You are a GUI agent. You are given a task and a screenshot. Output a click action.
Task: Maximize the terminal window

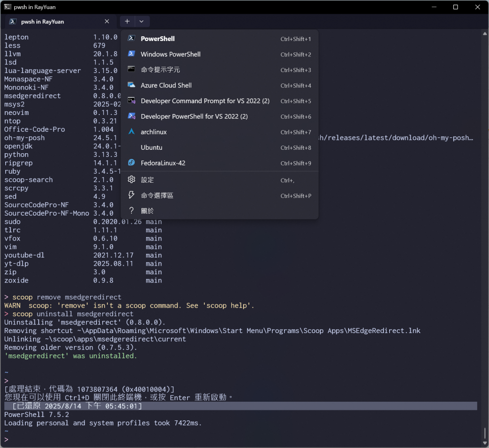click(455, 7)
